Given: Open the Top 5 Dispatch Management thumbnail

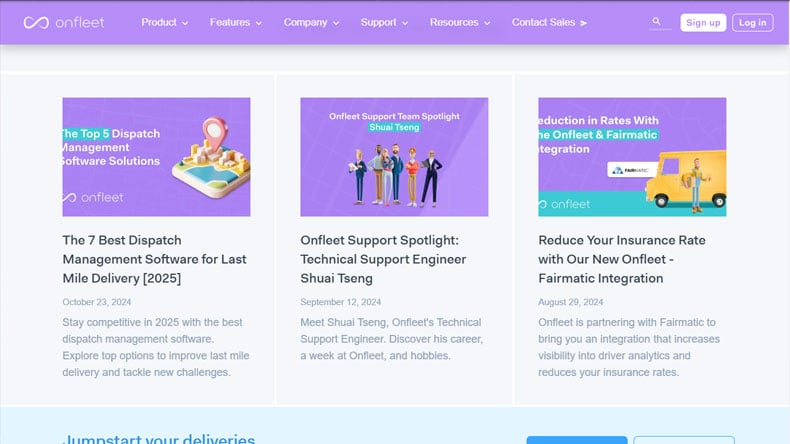Looking at the screenshot, I should click(156, 157).
